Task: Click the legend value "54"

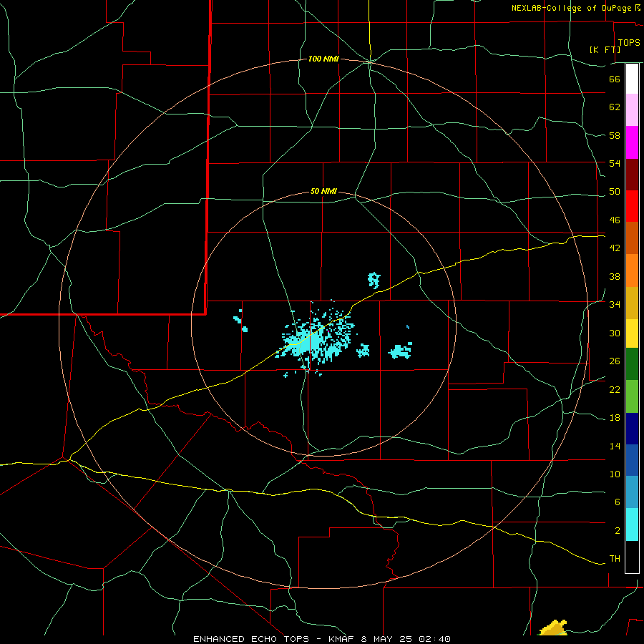Action: [615, 163]
